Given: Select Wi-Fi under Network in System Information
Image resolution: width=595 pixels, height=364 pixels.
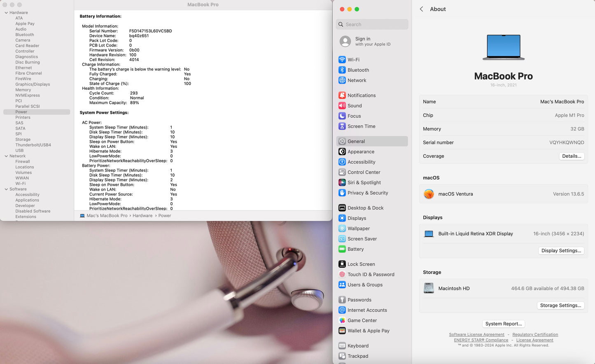Looking at the screenshot, I should tap(21, 184).
